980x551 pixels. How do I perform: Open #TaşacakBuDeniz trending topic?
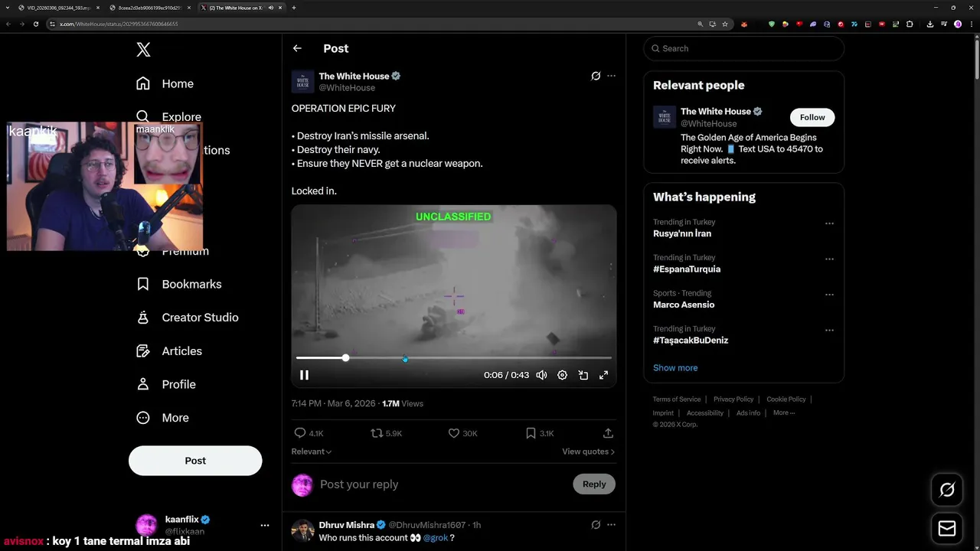click(x=691, y=341)
